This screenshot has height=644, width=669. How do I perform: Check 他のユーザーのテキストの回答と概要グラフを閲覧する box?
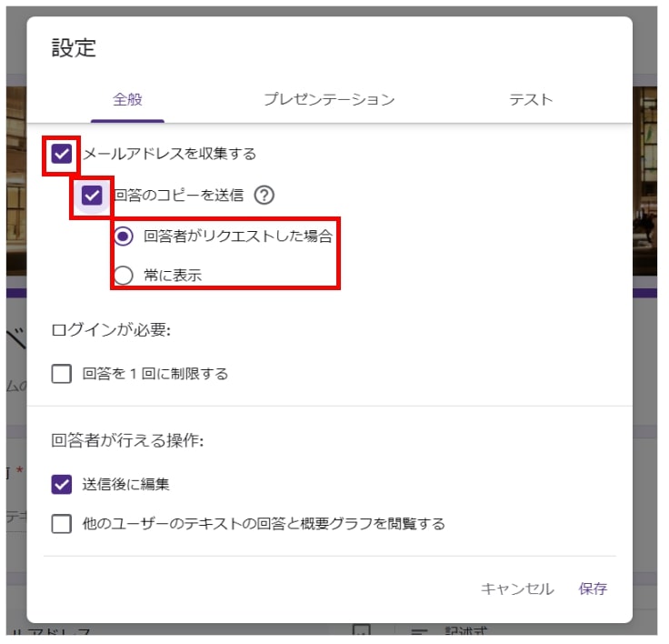point(62,524)
